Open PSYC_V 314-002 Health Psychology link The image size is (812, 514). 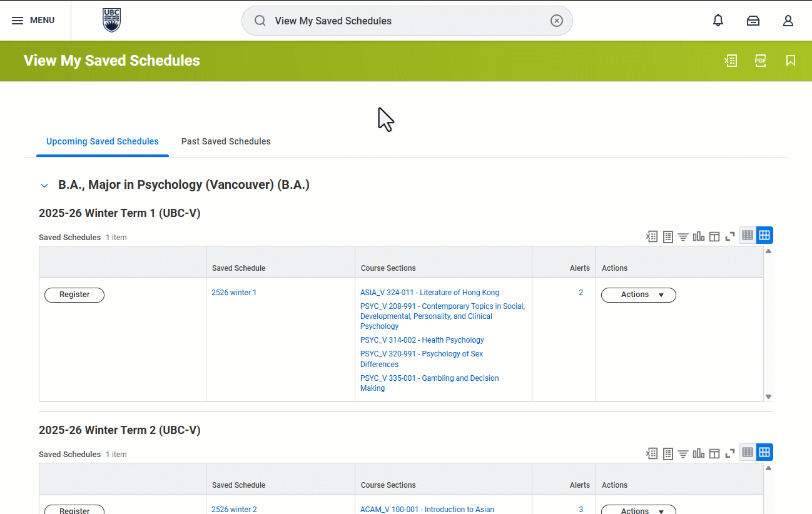(422, 340)
